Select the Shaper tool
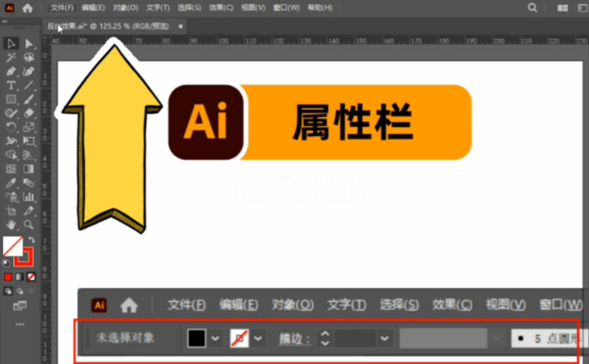 (x=11, y=113)
